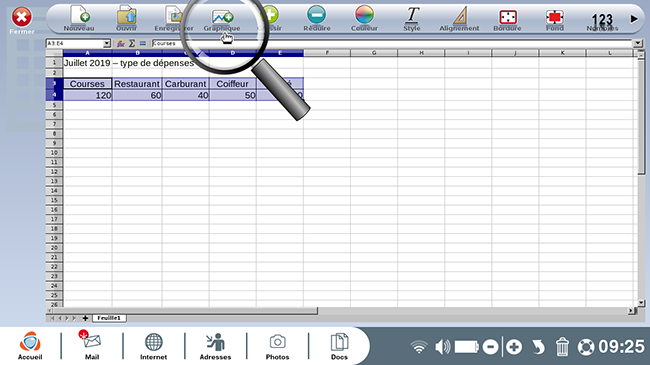Image resolution: width=650 pixels, height=365 pixels.
Task: Open help lifebuoy icon
Action: pos(586,347)
